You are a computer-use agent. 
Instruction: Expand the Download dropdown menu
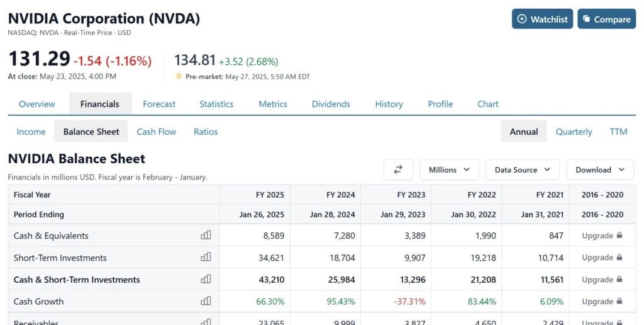click(x=600, y=170)
